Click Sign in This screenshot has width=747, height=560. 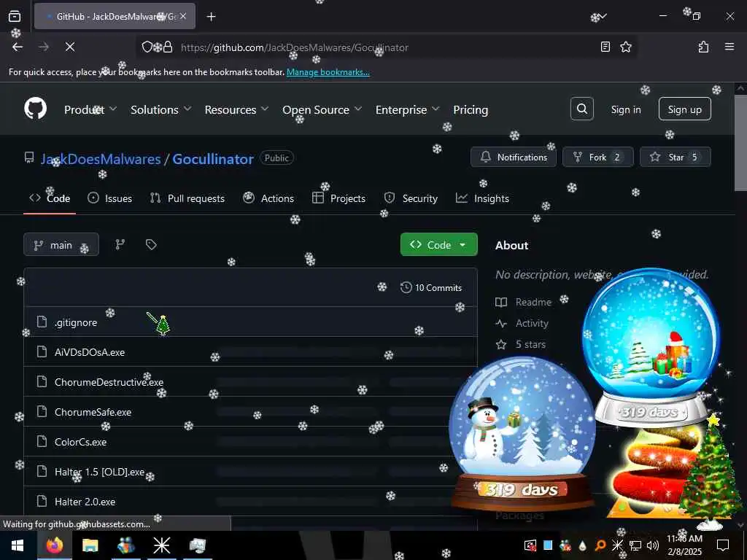tap(625, 109)
